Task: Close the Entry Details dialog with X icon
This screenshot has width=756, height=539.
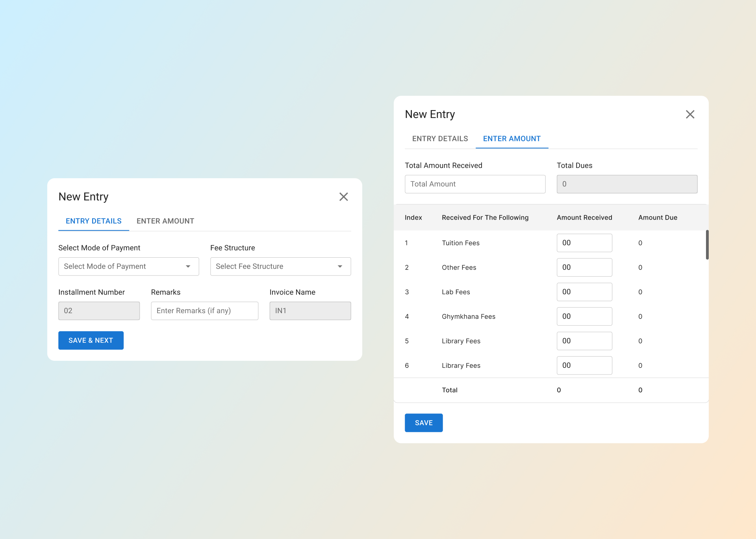Action: pos(344,197)
